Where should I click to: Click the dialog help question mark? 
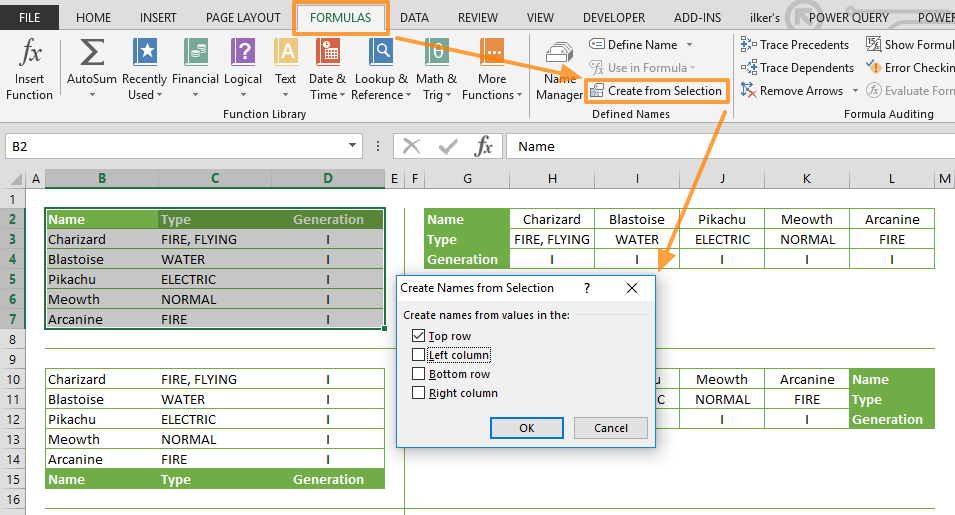click(x=587, y=288)
